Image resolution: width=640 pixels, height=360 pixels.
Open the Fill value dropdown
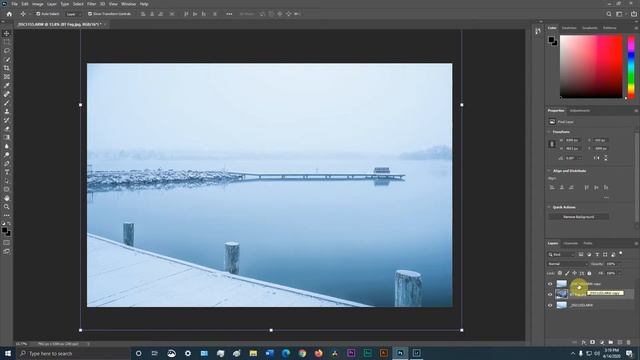(620, 273)
